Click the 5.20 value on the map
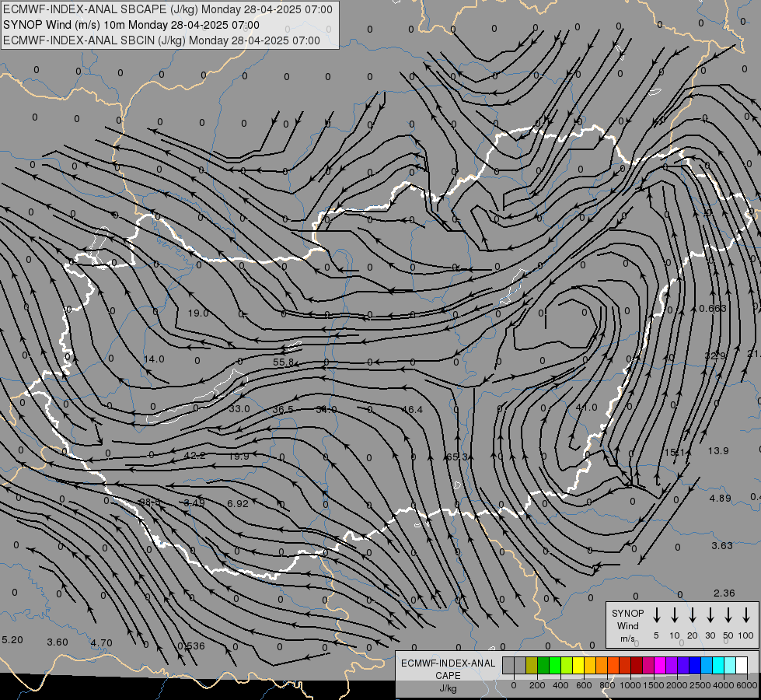 (12, 640)
